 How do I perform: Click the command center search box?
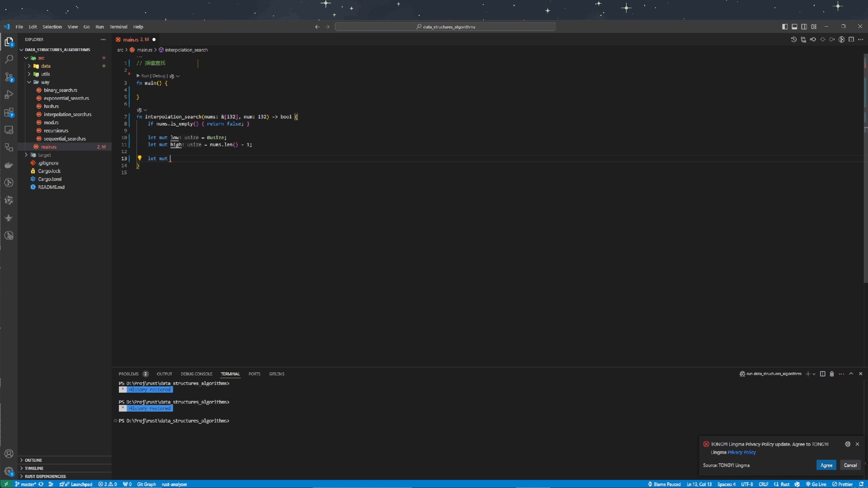tap(445, 27)
